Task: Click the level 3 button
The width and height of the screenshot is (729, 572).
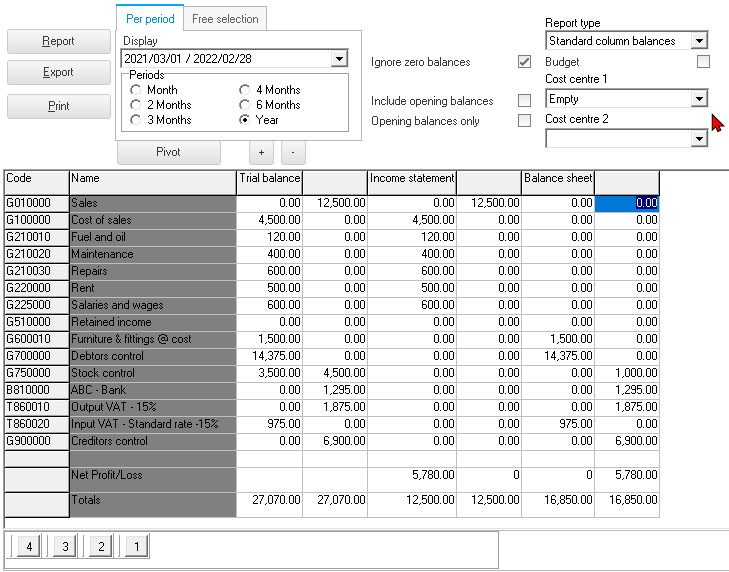Action: click(64, 546)
